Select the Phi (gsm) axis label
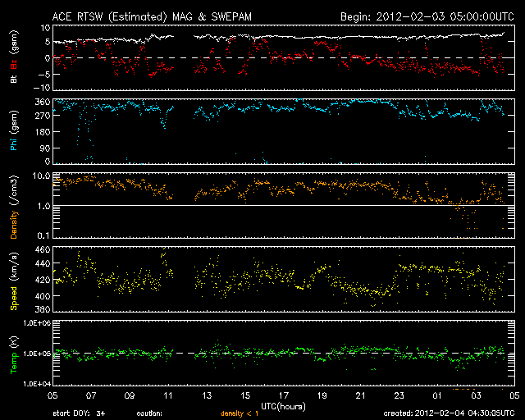 point(13,131)
